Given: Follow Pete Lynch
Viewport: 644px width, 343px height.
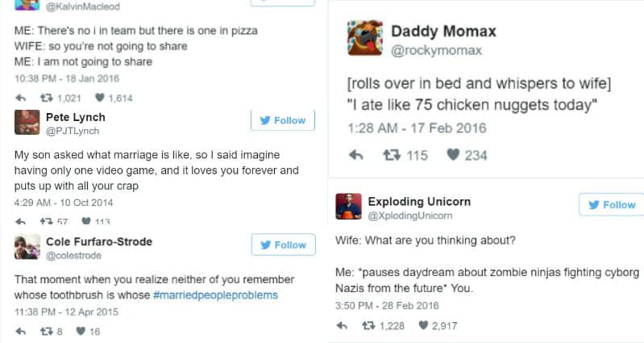Looking at the screenshot, I should click(283, 120).
